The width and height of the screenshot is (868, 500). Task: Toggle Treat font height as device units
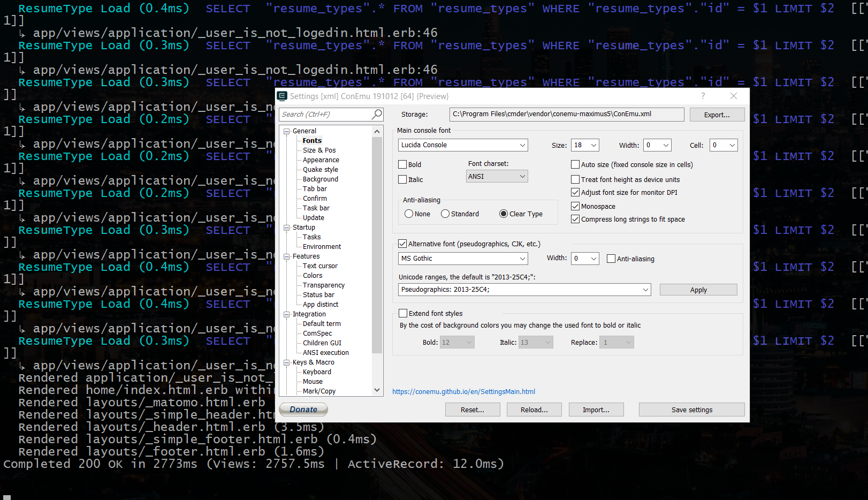pos(575,179)
